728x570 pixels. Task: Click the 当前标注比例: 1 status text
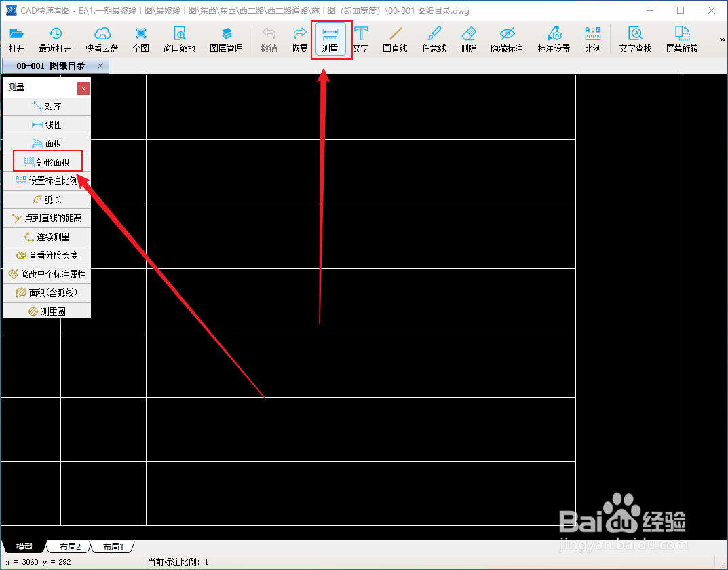pos(178,562)
